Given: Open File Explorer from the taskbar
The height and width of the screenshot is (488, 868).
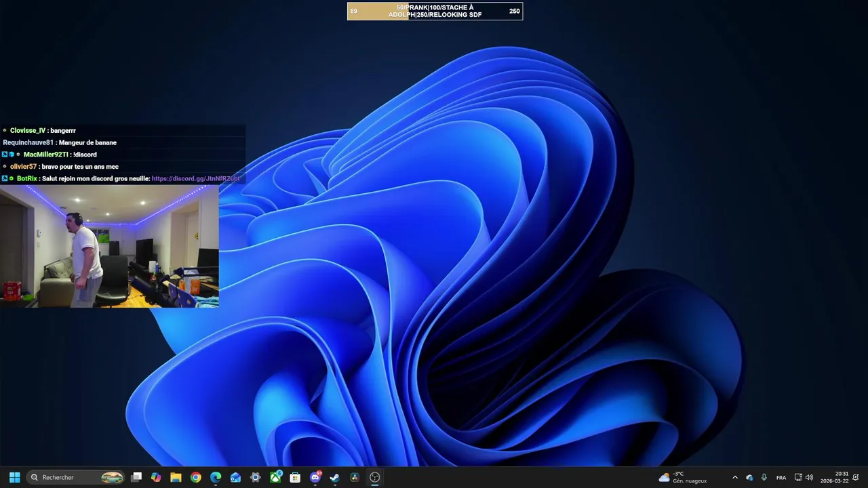Looking at the screenshot, I should 176,477.
